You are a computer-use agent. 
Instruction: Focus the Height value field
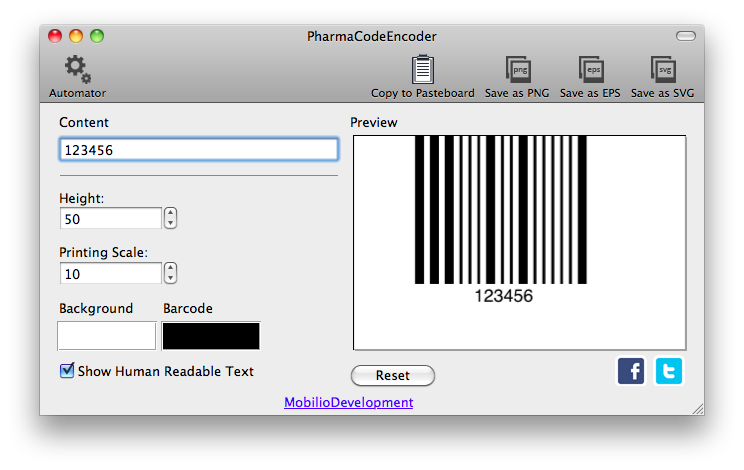[x=110, y=218]
